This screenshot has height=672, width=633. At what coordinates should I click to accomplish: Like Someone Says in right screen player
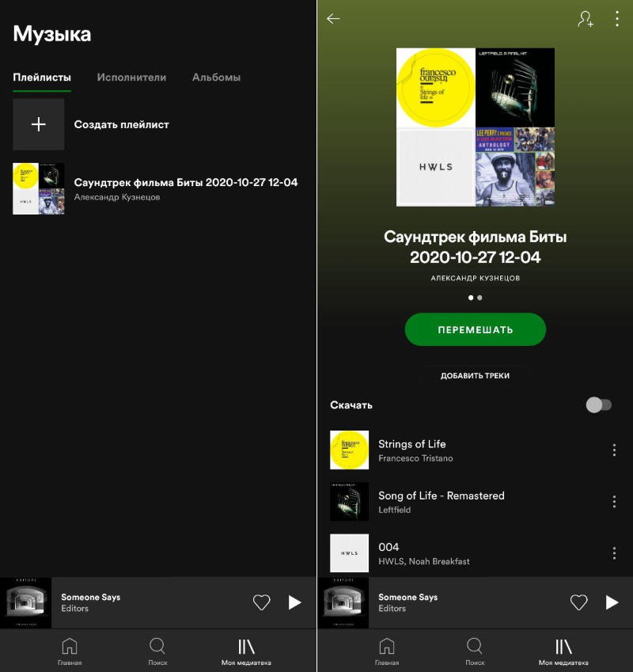pos(578,602)
